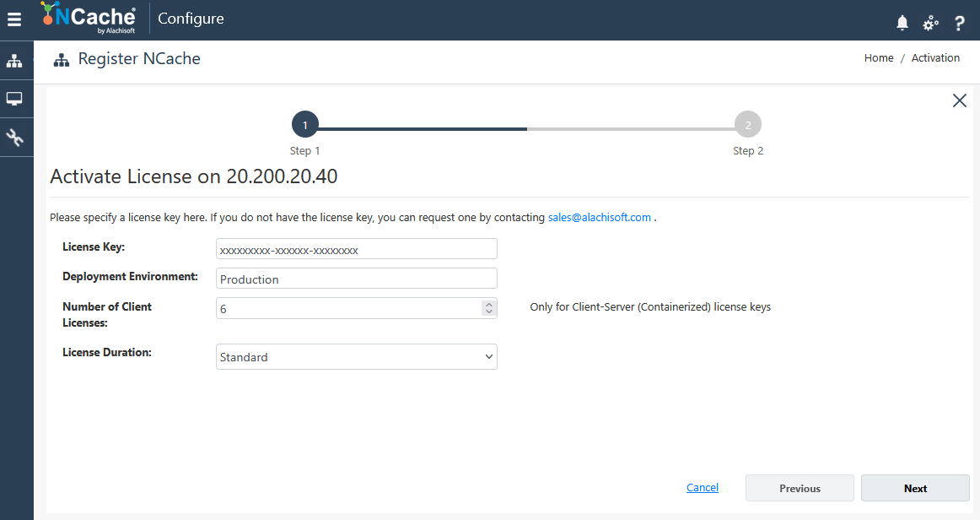This screenshot has height=520, width=980.
Task: Click the Deployment Environment label
Action: point(130,277)
